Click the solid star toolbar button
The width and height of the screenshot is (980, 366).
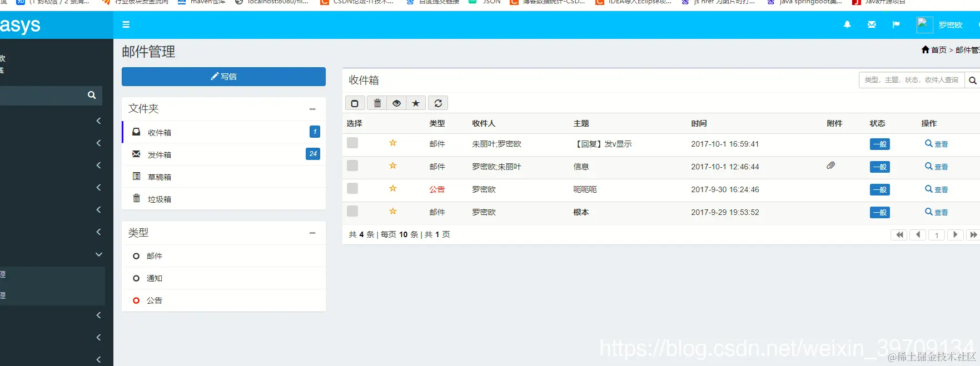pos(416,103)
